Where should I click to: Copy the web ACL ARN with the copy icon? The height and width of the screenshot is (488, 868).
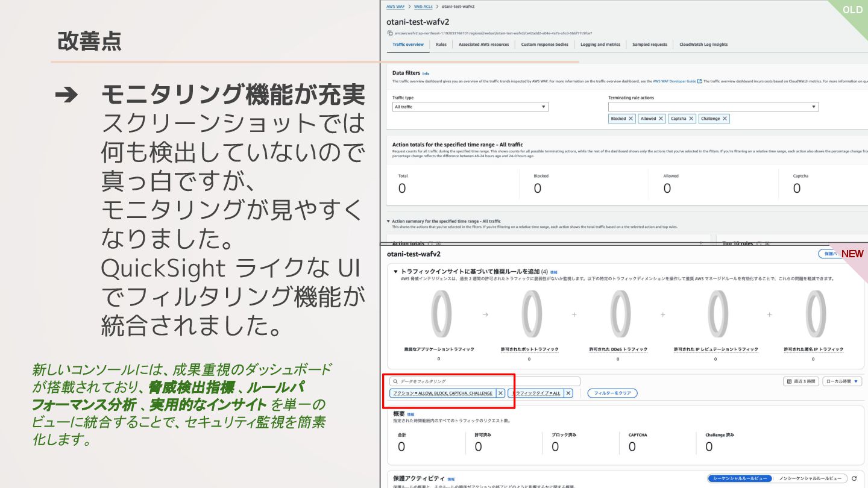(x=390, y=33)
